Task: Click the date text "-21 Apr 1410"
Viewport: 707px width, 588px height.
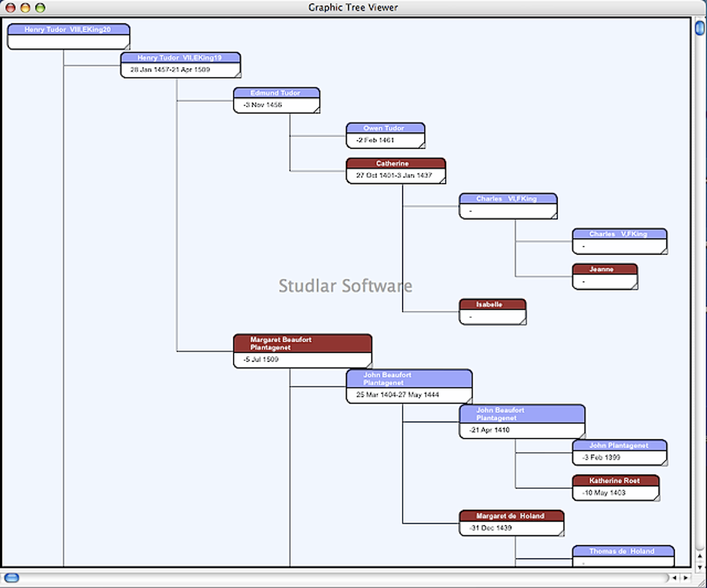Action: click(489, 430)
